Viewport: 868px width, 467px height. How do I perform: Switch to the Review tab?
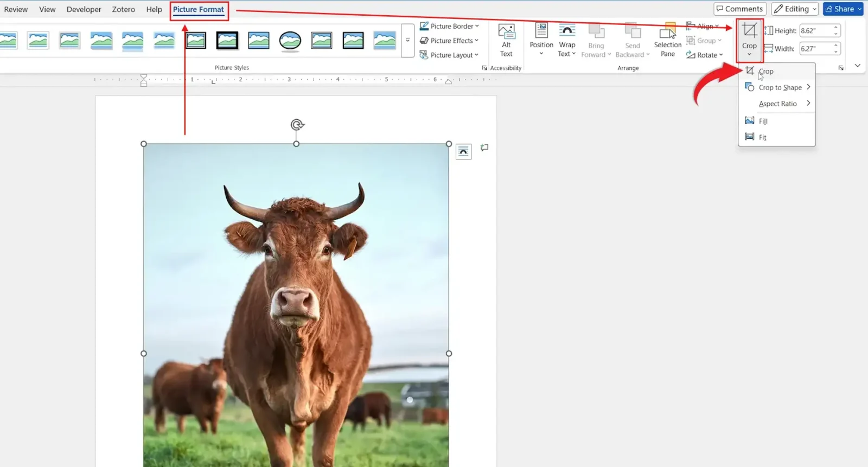(x=16, y=9)
